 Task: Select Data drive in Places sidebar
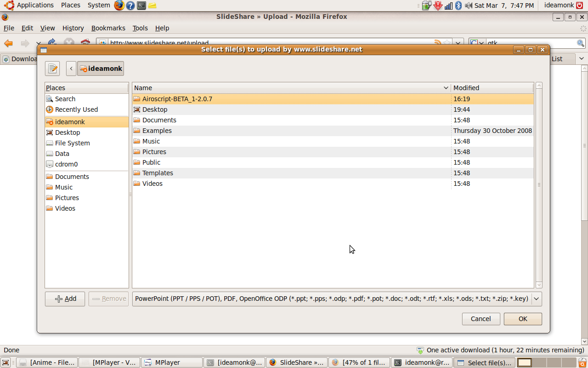coord(87,154)
